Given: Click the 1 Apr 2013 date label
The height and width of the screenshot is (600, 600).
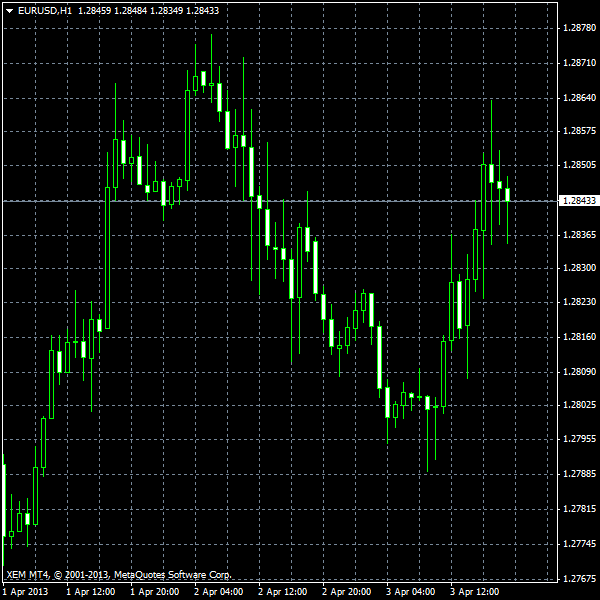Looking at the screenshot, I should [x=25, y=592].
